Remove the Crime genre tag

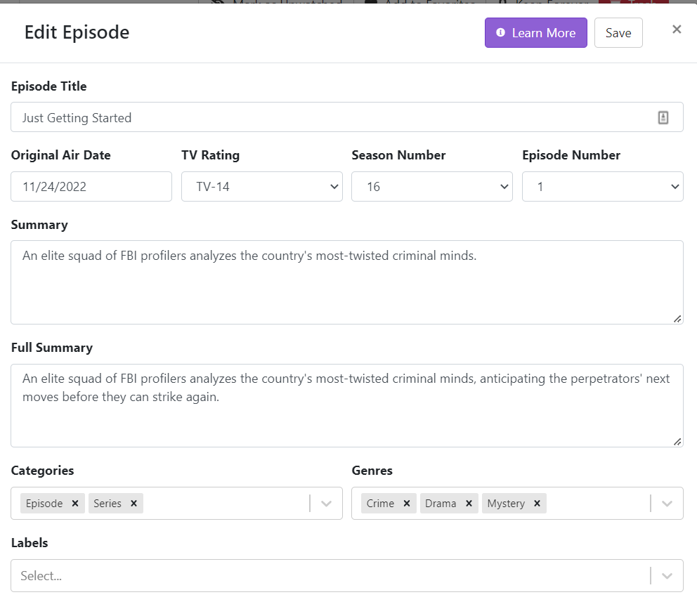[x=406, y=504]
